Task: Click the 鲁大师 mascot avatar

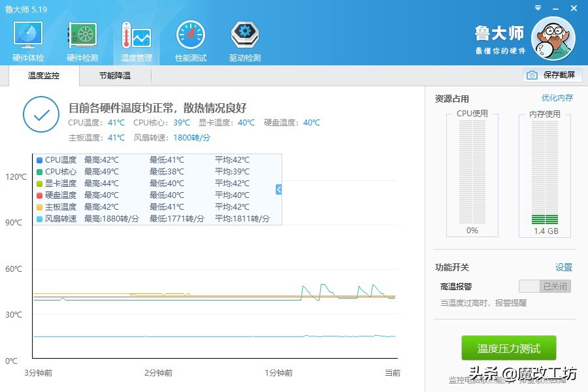Action: [x=553, y=38]
